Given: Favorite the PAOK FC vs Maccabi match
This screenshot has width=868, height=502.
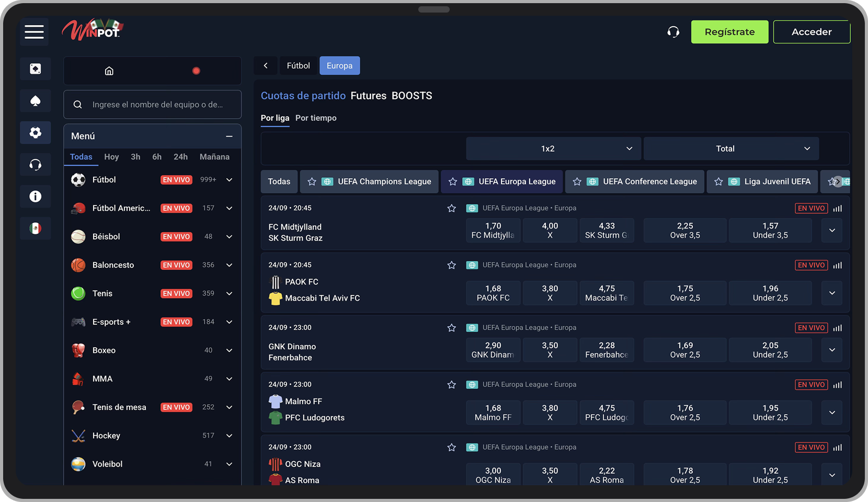Looking at the screenshot, I should pyautogui.click(x=451, y=266).
